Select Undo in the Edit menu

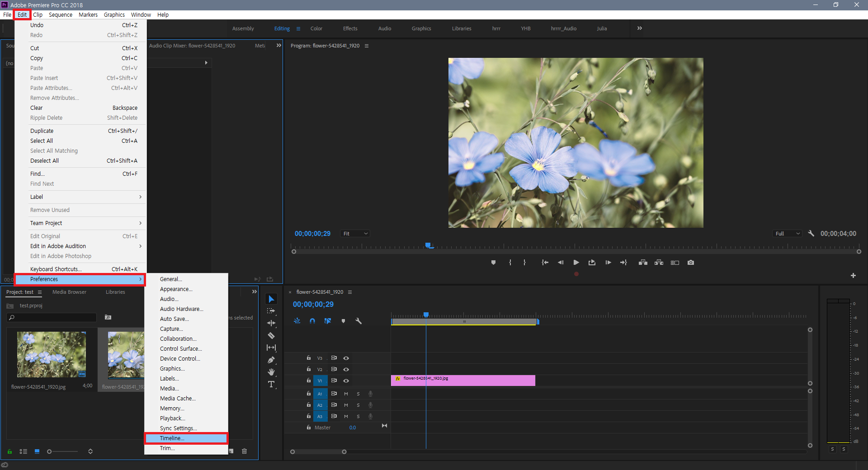pos(80,25)
